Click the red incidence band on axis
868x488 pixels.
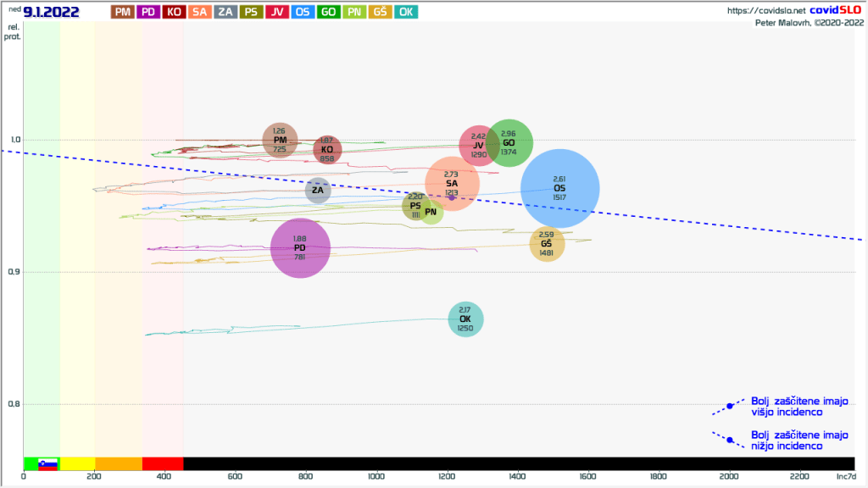pyautogui.click(x=162, y=463)
